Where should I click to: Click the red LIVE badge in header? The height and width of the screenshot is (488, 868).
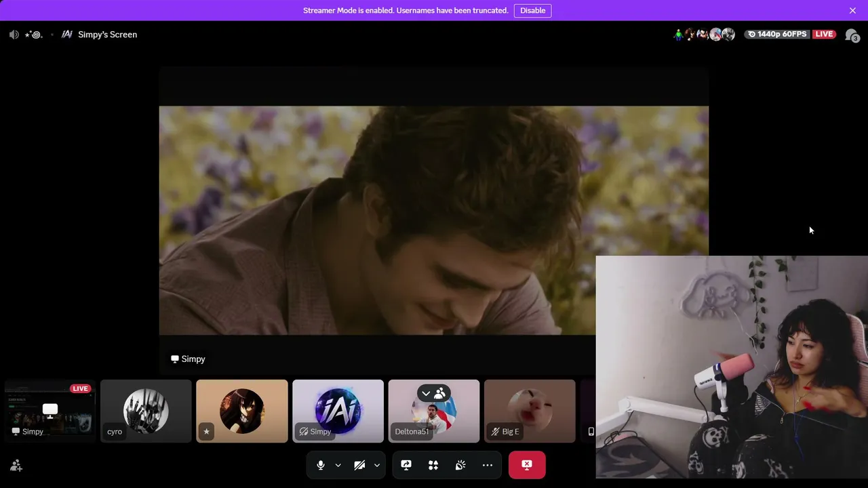[x=824, y=35]
